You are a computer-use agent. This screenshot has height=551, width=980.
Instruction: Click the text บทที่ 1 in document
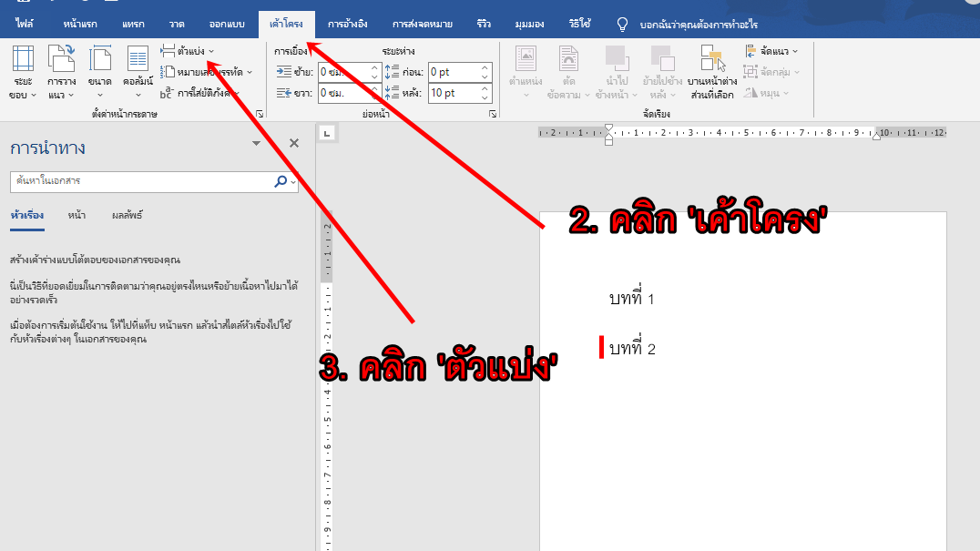pos(632,299)
